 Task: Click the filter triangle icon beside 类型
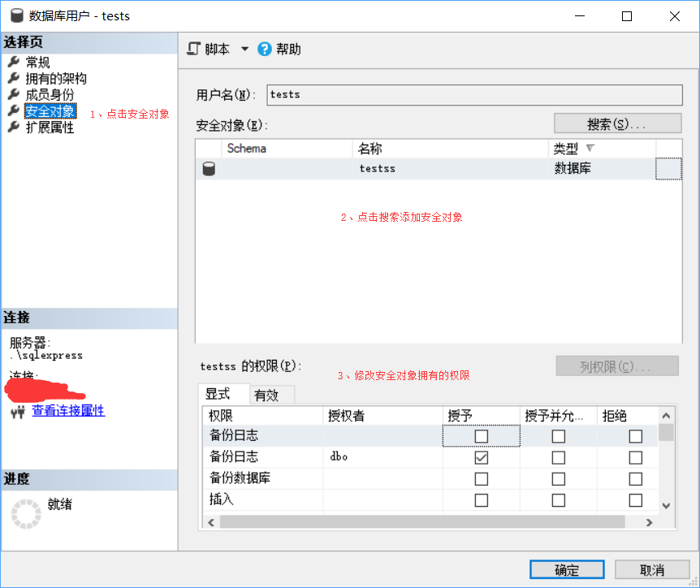click(590, 148)
